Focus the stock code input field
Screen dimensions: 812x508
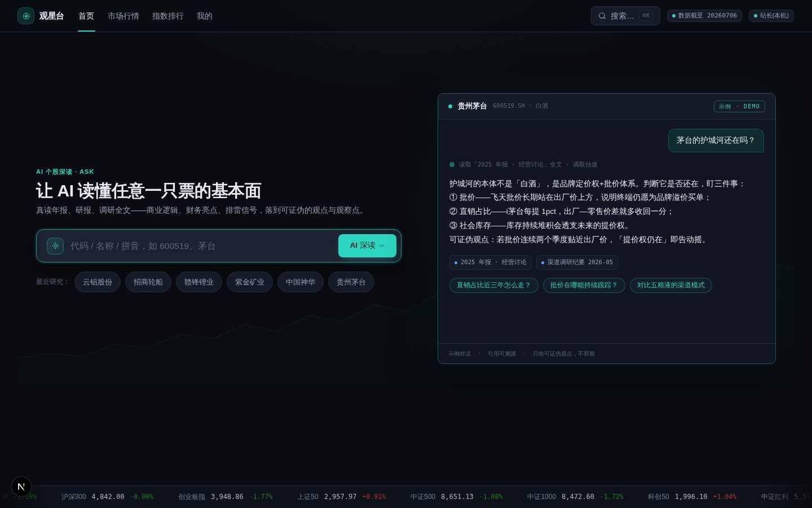tap(201, 246)
